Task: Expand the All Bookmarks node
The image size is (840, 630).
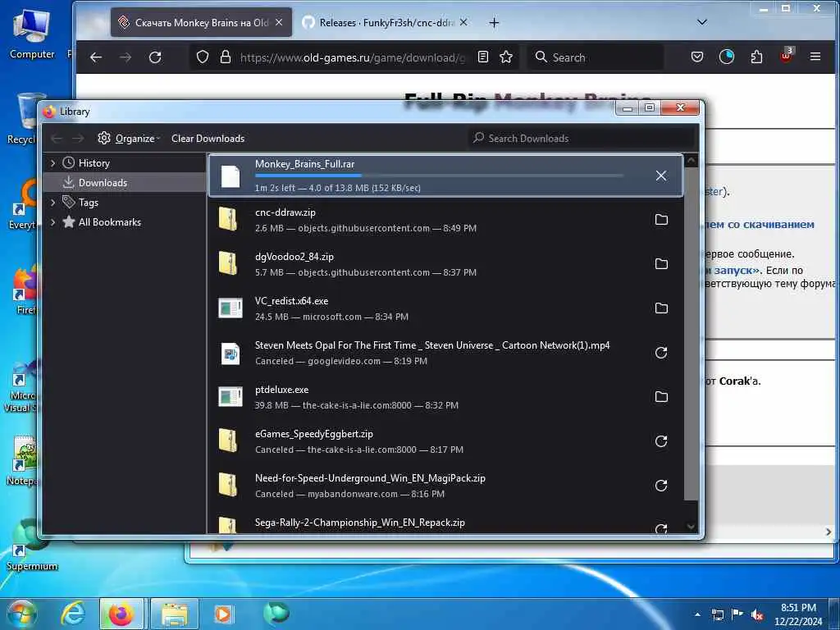Action: [53, 222]
